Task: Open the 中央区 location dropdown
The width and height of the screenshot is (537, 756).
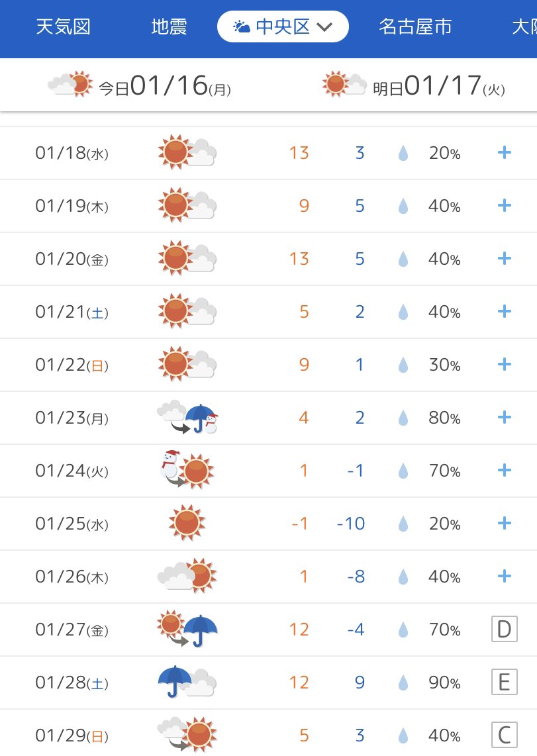Action: click(283, 26)
